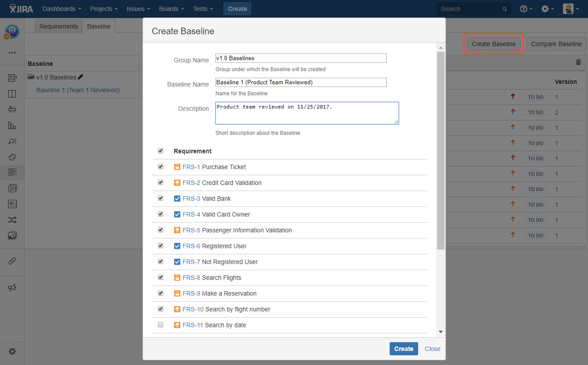Open the Help dropdown

click(x=526, y=9)
